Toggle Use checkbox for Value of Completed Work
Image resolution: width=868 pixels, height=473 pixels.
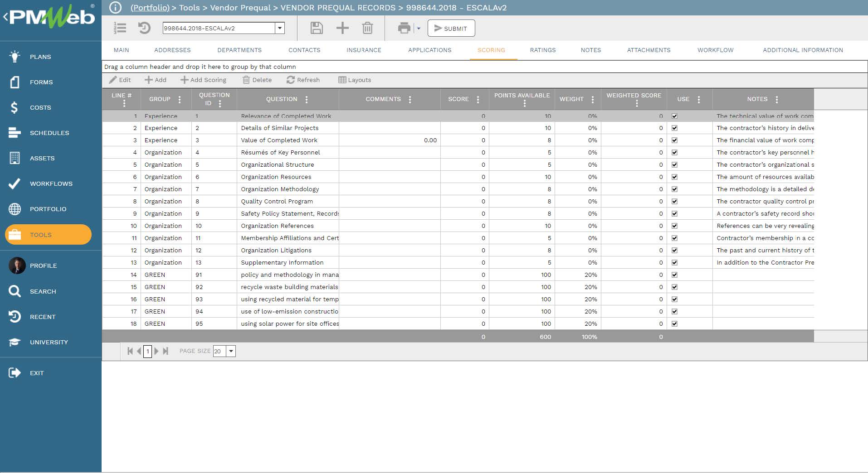click(674, 140)
